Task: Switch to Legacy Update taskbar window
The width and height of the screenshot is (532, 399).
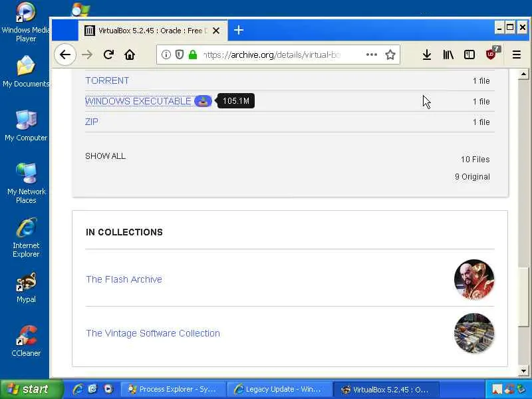Action: point(279,389)
